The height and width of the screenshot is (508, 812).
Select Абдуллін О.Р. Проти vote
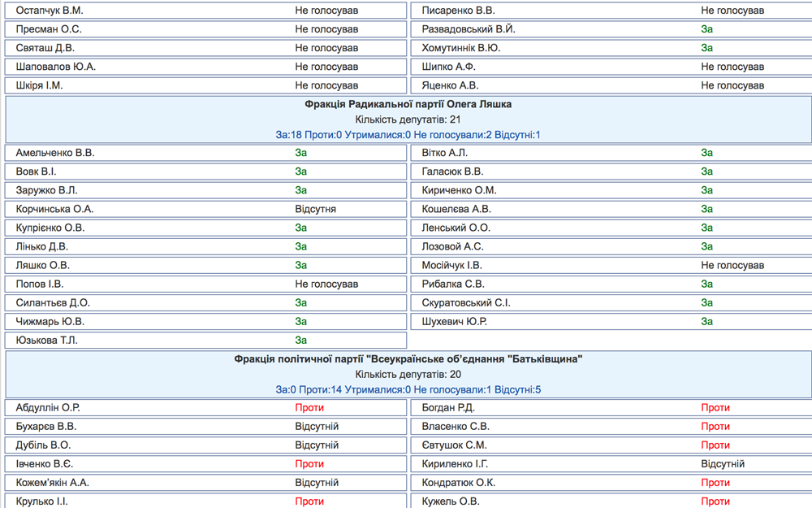(309, 408)
